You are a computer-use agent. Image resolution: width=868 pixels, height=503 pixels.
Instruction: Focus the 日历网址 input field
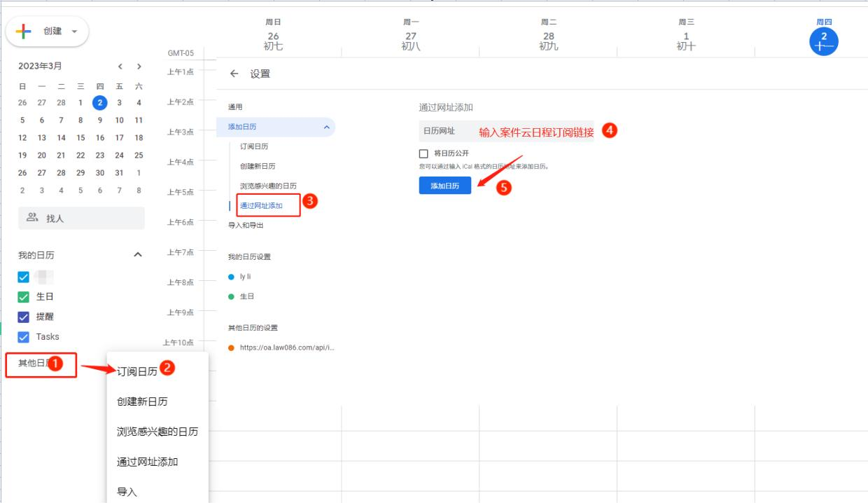click(x=506, y=131)
